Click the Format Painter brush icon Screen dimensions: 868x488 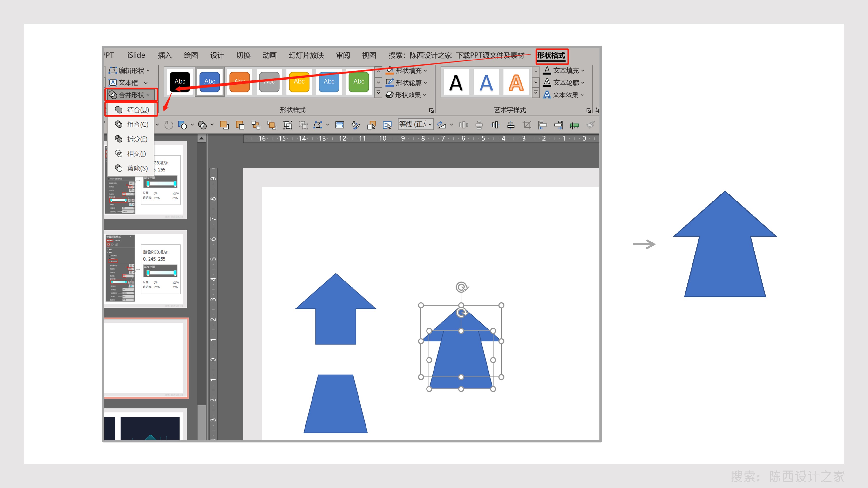tap(590, 125)
